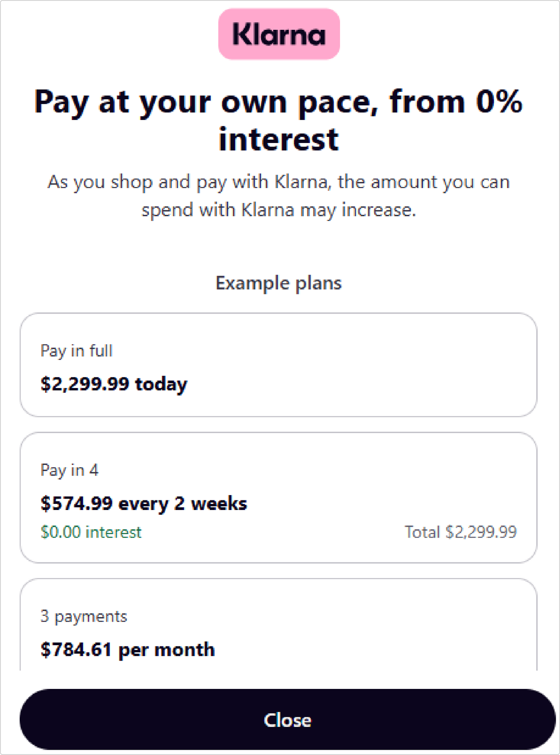Pick the 3 payments plan card
560x755 pixels.
(350, 630)
